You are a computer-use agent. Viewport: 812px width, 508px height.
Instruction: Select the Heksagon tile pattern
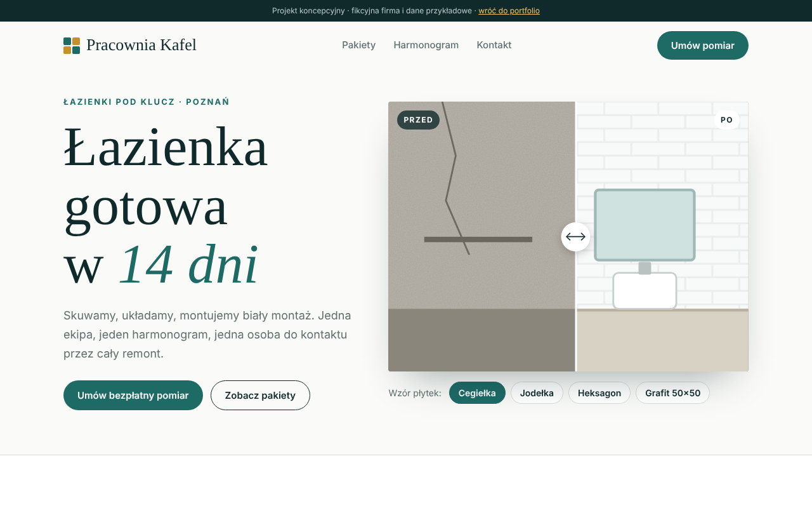tap(599, 393)
